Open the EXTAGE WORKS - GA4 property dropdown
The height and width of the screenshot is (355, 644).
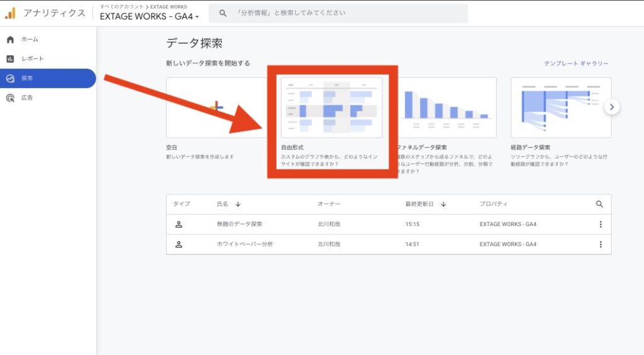point(150,16)
